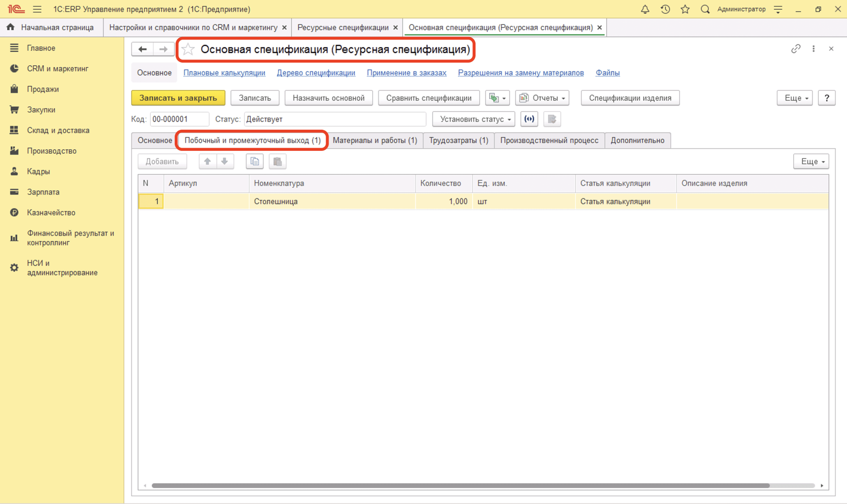Click Записать и закрыть button
847x504 pixels.
pos(178,98)
